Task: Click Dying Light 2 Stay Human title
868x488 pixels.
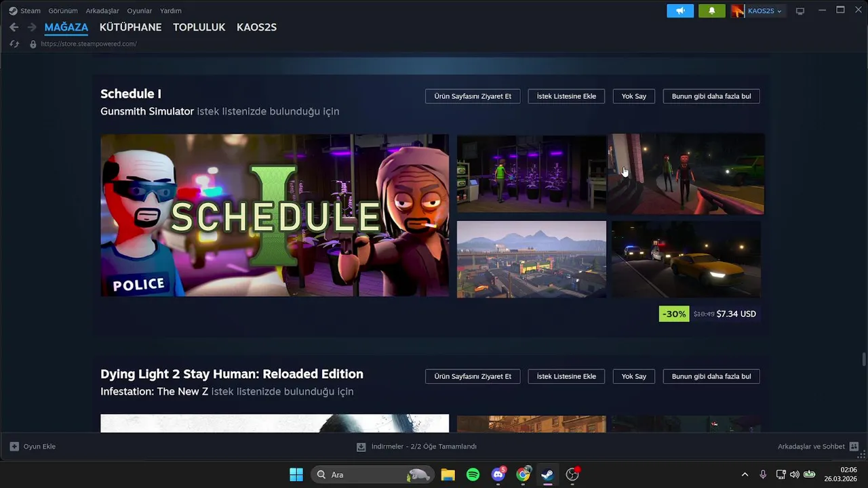Action: [x=232, y=374]
